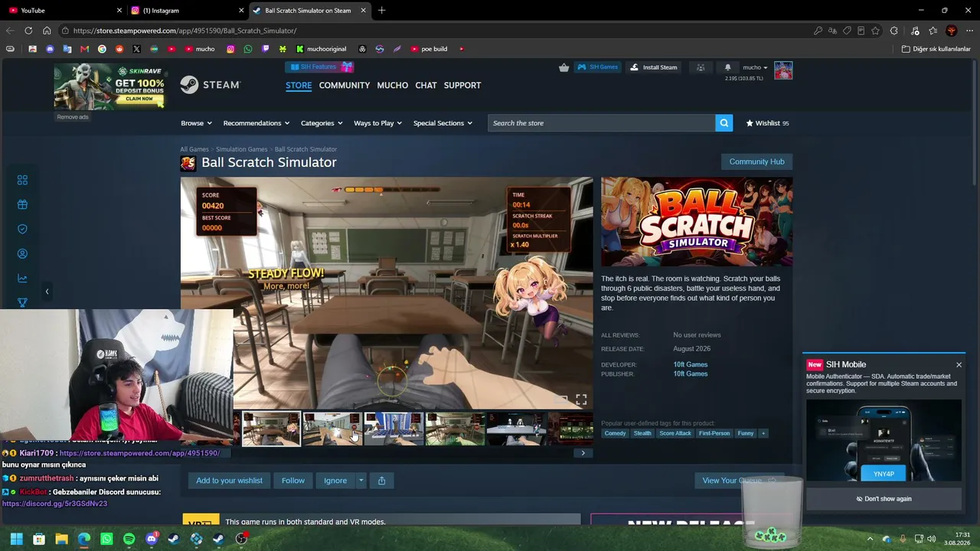This screenshot has width=980, height=551.
Task: Open WhatsApp bookmark in bookmarks bar
Action: pyautogui.click(x=247, y=49)
